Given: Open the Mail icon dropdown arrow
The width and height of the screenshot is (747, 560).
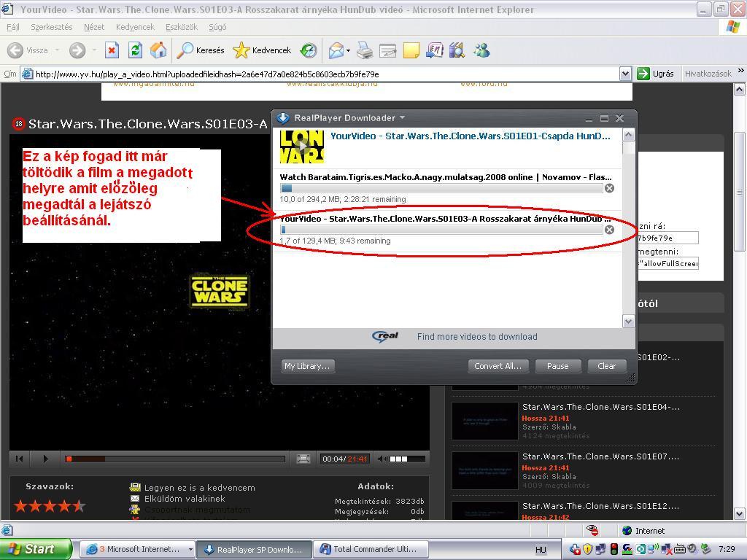Looking at the screenshot, I should [348, 50].
